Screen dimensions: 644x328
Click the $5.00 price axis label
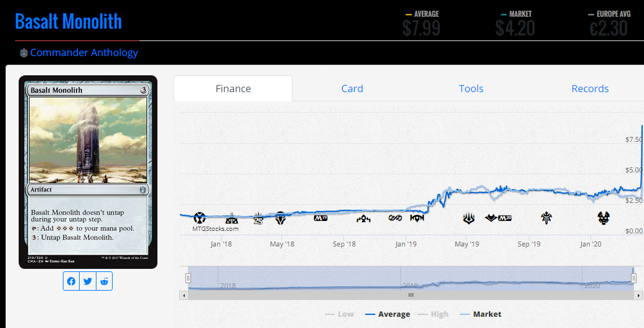(634, 170)
